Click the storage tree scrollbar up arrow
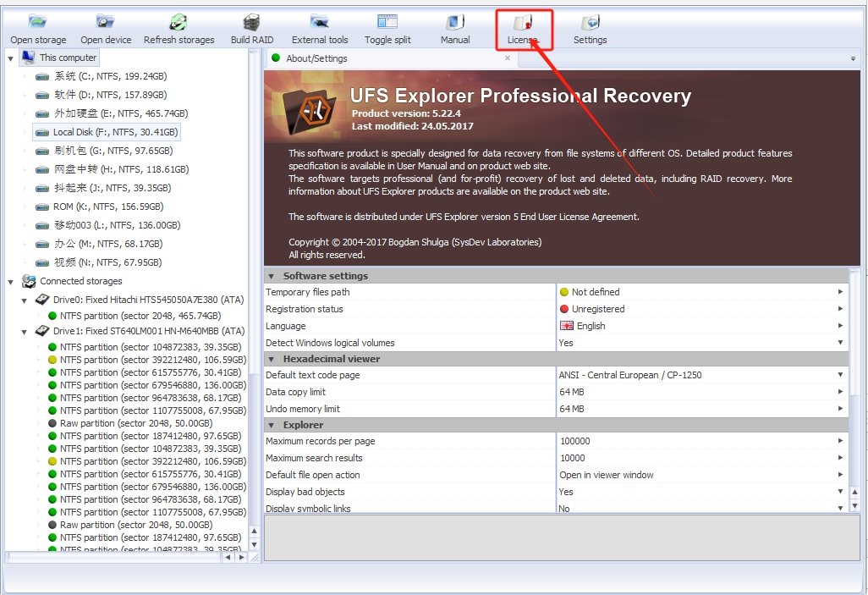This screenshot has width=868, height=595. 254,531
